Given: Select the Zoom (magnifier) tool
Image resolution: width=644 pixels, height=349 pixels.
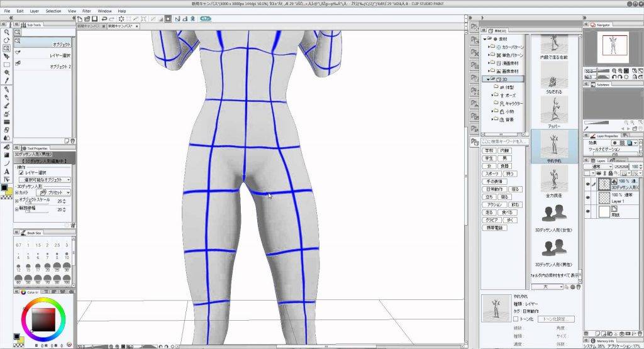Looking at the screenshot, I should tap(6, 32).
